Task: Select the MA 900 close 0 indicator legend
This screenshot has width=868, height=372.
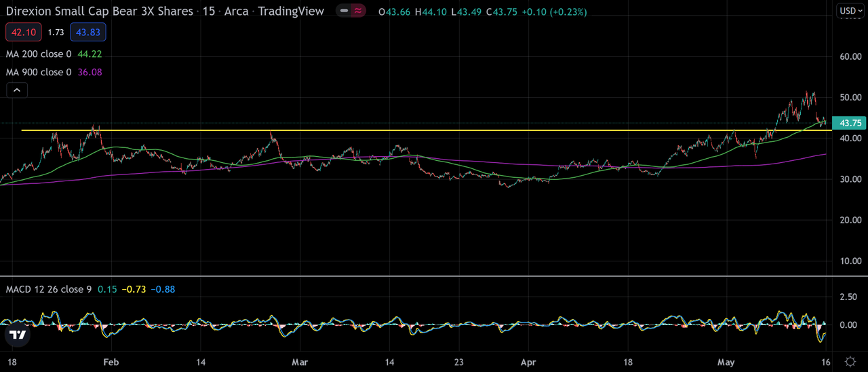Action: click(x=39, y=72)
